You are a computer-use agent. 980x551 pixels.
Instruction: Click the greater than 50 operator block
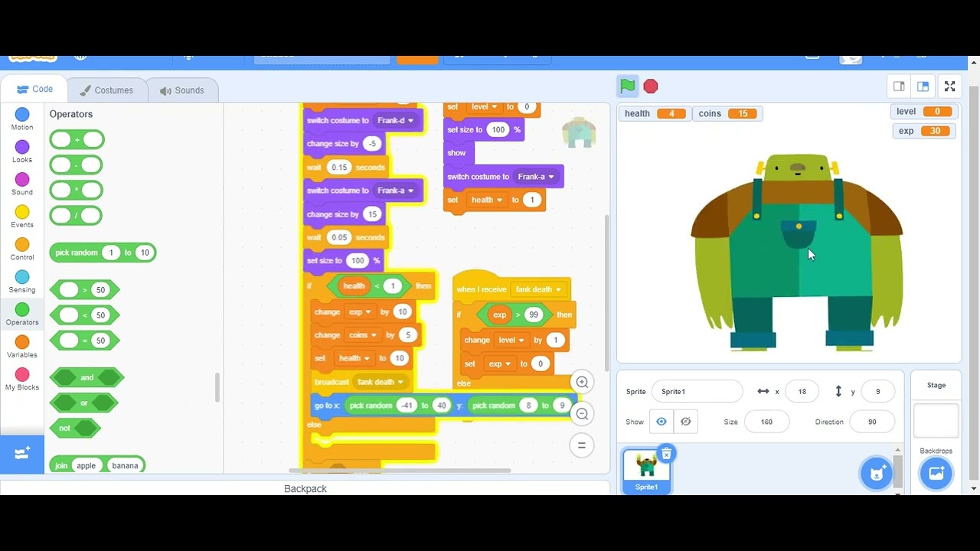coord(84,289)
